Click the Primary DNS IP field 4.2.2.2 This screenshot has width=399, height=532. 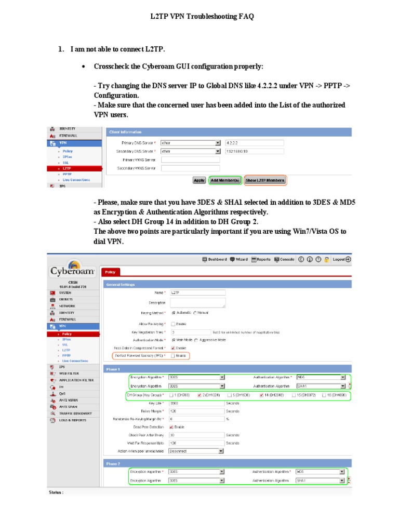(x=255, y=143)
